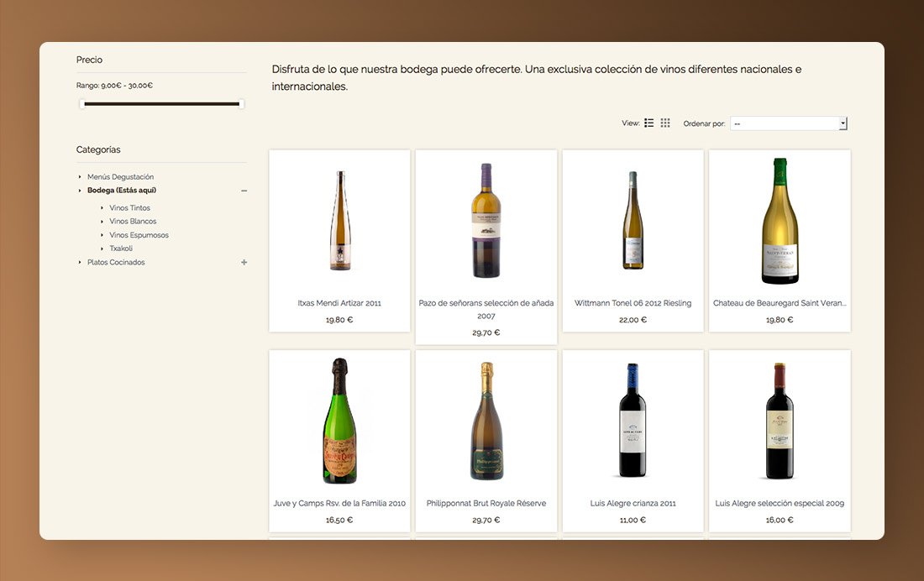Click the 11,00 € price of Luis Alegre crianza
This screenshot has height=581, width=924.
coord(633,521)
